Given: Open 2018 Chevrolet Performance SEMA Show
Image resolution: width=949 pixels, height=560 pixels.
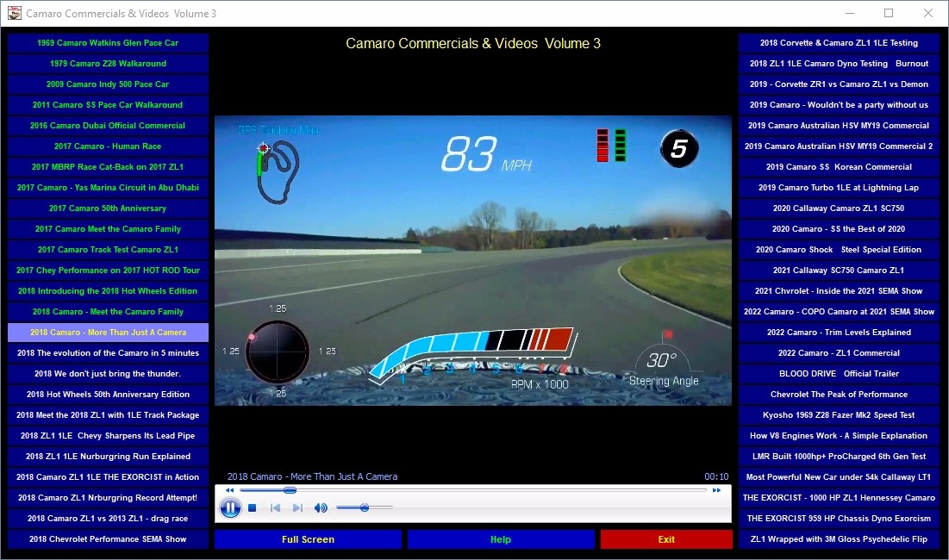Looking at the screenshot, I should pos(108,539).
